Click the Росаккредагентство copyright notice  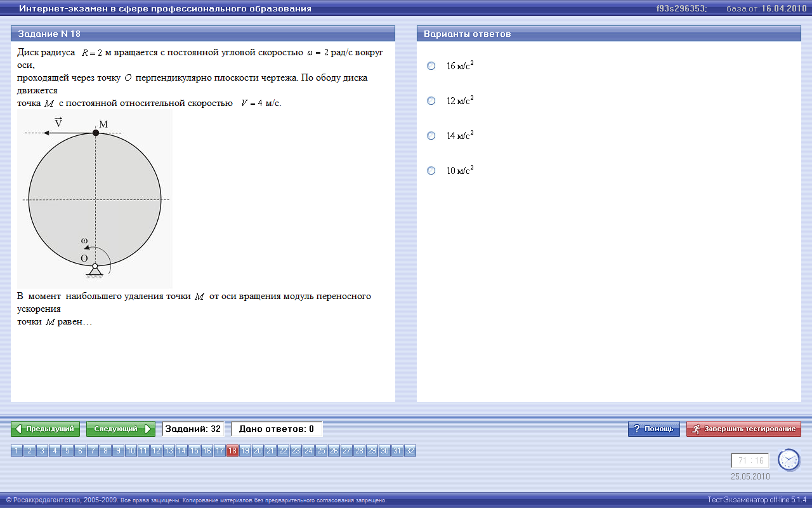tap(196, 500)
